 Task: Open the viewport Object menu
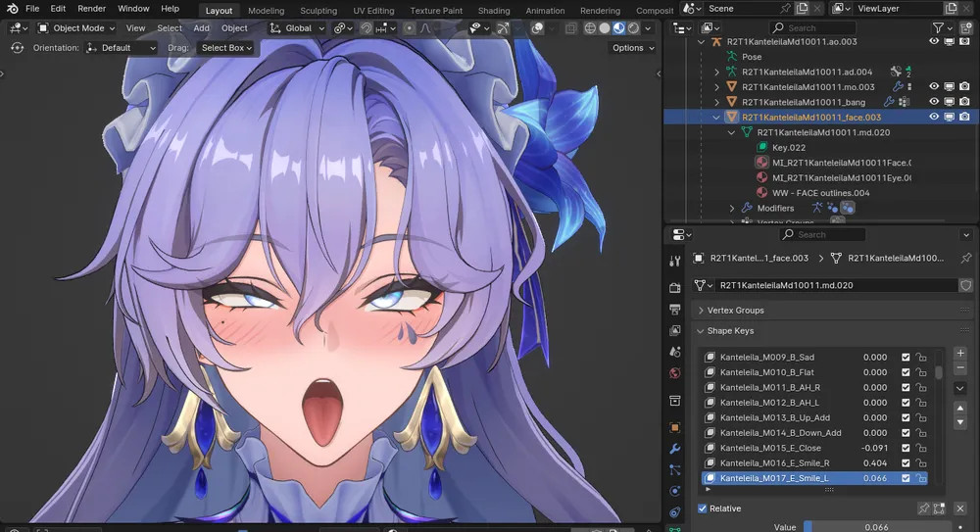[x=234, y=28]
